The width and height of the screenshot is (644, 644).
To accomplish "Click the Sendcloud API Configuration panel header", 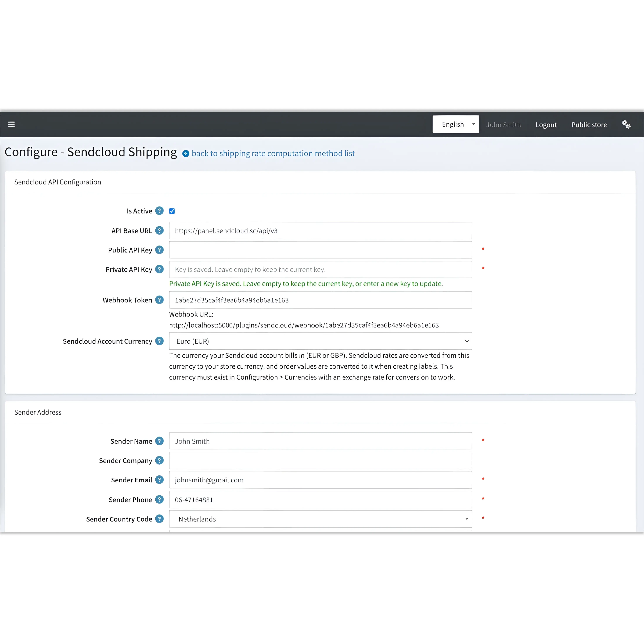I will pyautogui.click(x=320, y=182).
